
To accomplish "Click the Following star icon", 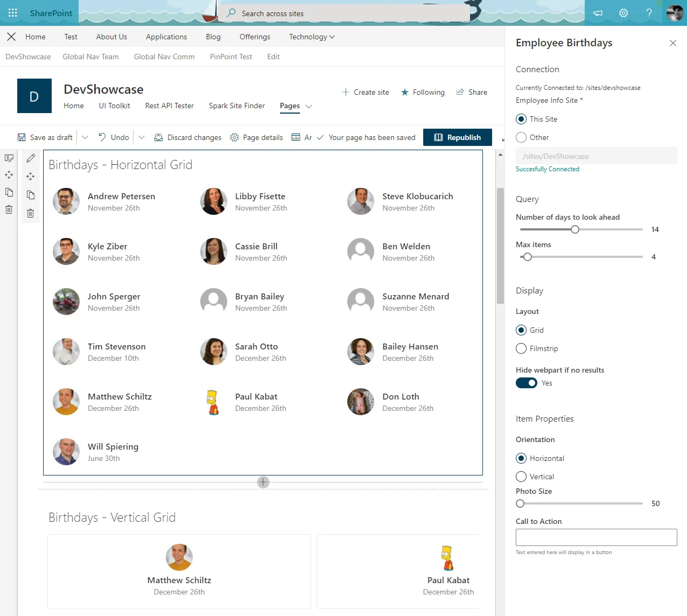I will click(x=405, y=92).
